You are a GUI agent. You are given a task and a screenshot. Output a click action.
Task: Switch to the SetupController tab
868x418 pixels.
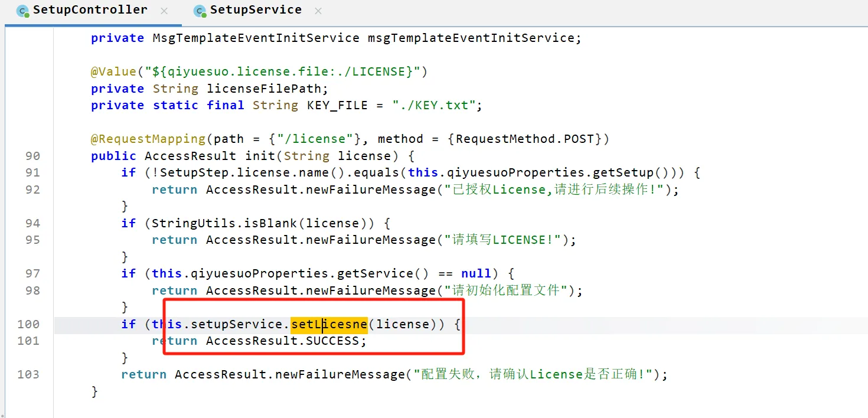pos(90,10)
